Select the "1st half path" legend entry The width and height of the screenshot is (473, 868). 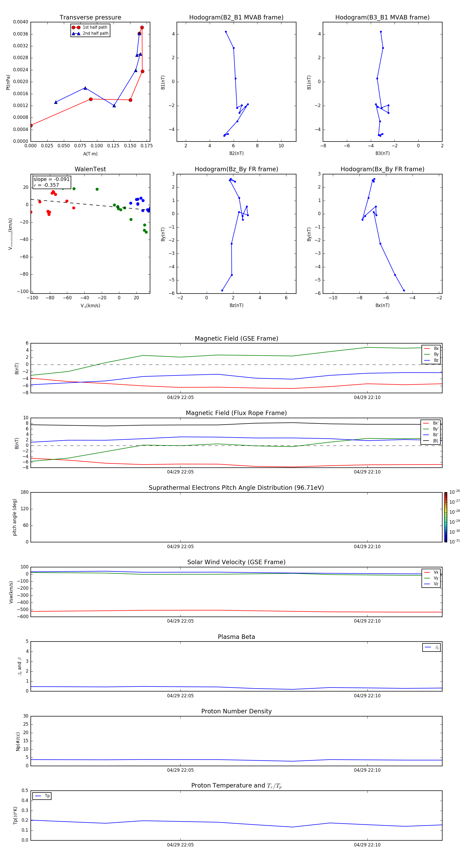(x=90, y=27)
